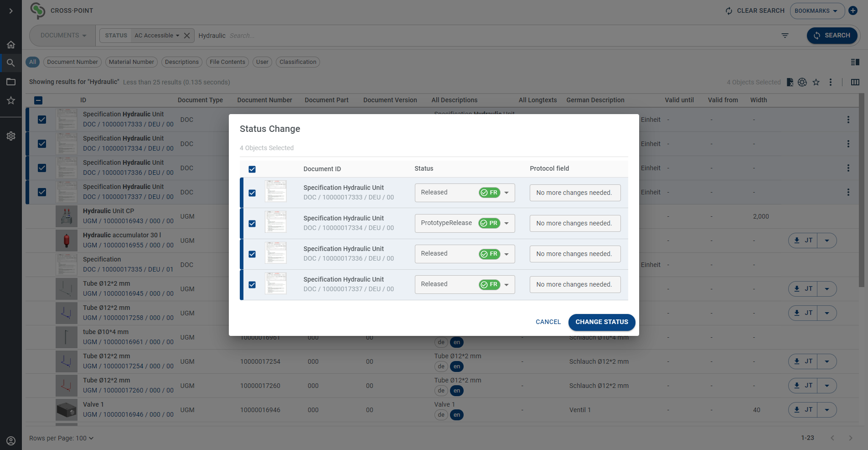Toggle the select-all checkbox in results table
This screenshot has height=450, width=868.
pos(38,100)
